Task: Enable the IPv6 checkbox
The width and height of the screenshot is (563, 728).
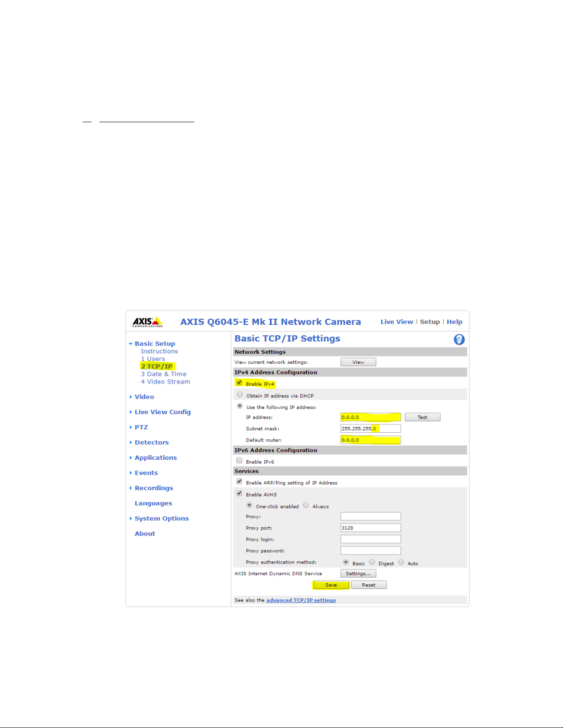Action: [239, 461]
